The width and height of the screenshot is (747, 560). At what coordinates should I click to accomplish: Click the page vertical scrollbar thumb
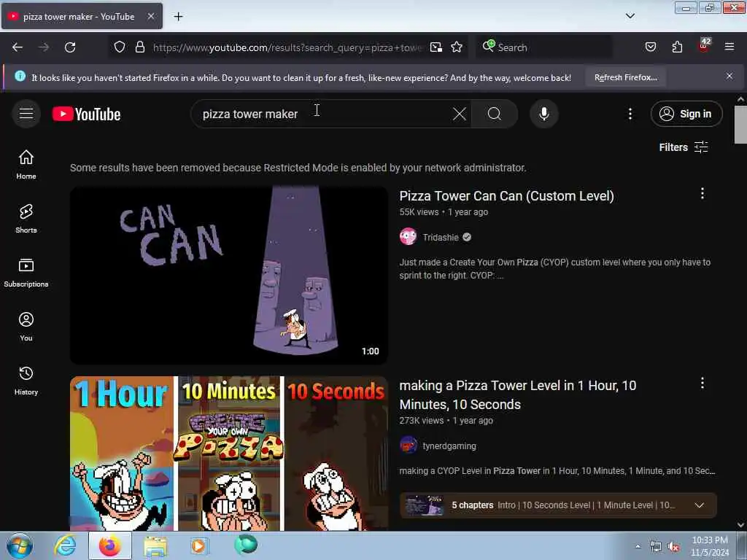[x=740, y=124]
